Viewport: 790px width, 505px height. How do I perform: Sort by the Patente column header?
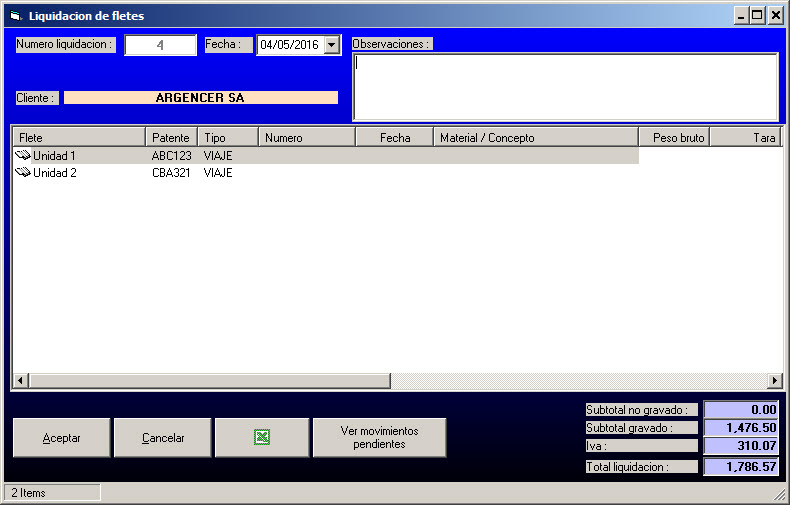171,137
